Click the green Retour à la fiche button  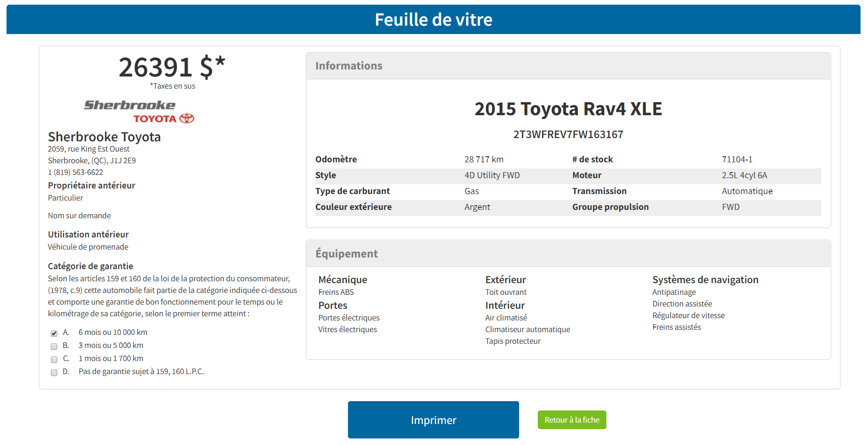[572, 419]
